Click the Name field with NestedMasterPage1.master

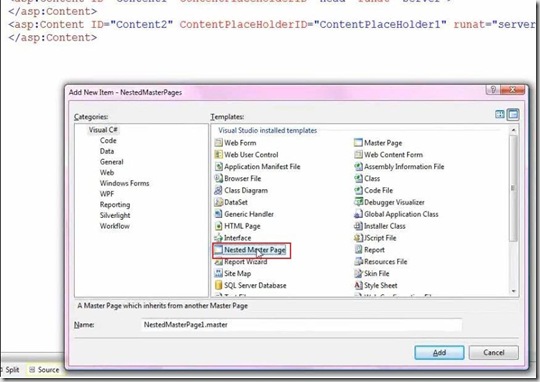pyautogui.click(x=301, y=325)
